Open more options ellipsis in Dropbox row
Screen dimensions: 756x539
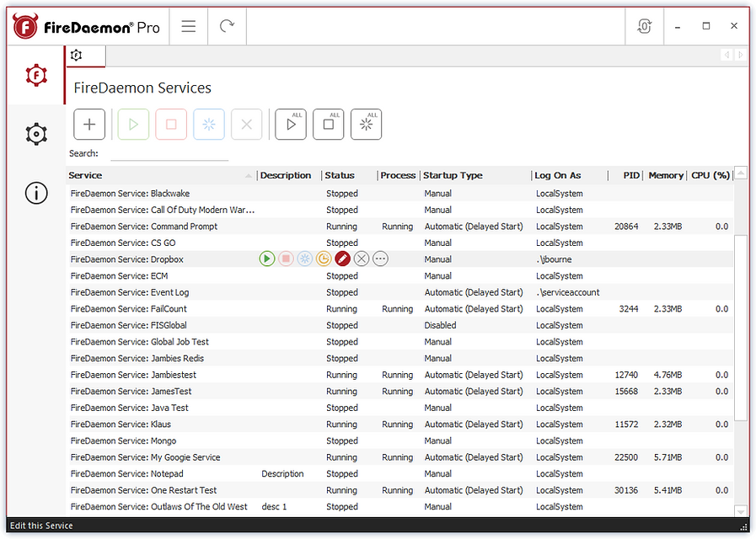pyautogui.click(x=380, y=259)
